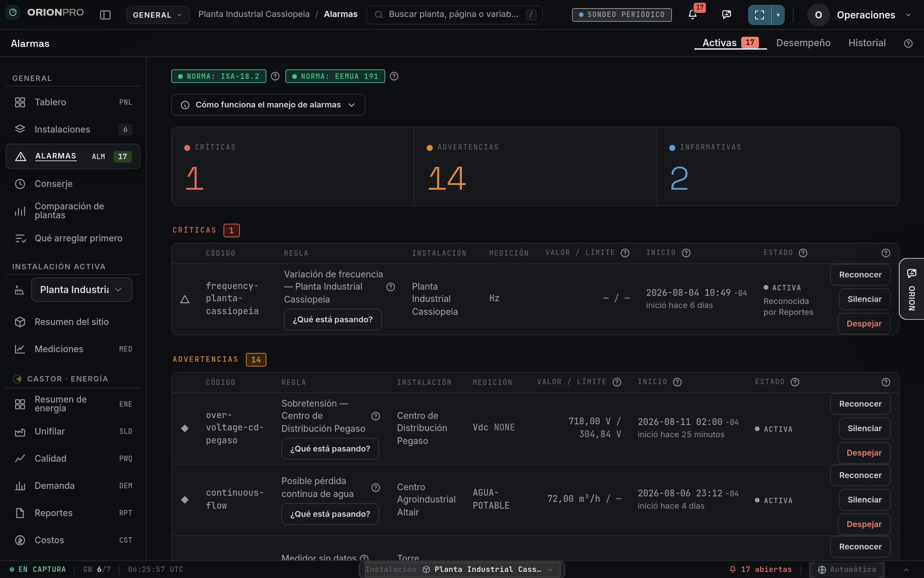
Task: Open Qué arreglar primero in the sidebar
Action: click(73, 238)
